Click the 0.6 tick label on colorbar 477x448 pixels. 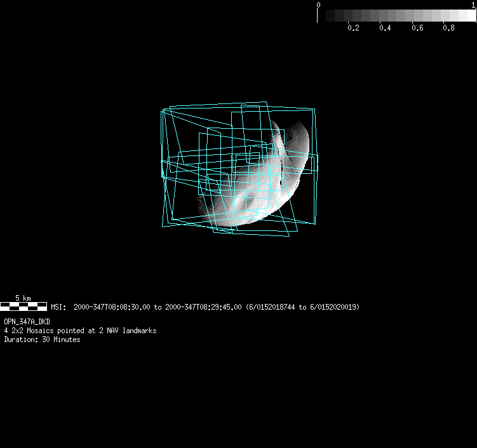[417, 29]
